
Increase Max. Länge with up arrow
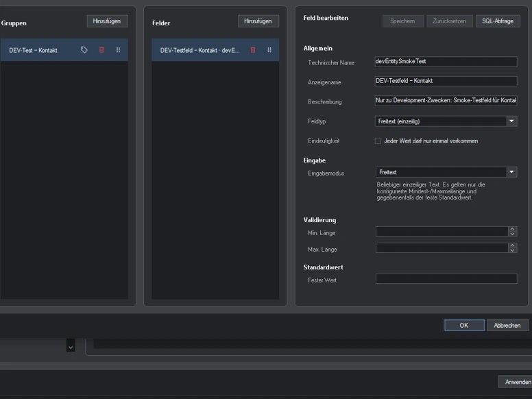point(513,245)
